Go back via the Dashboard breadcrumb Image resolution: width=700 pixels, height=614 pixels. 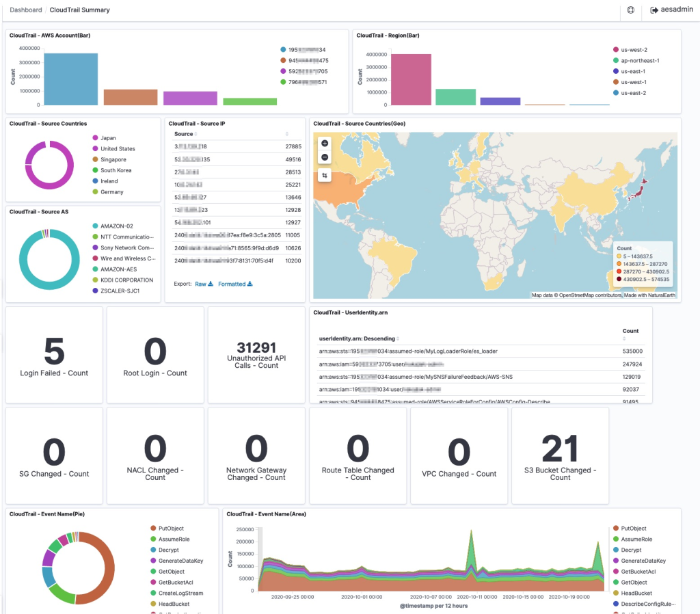point(25,10)
